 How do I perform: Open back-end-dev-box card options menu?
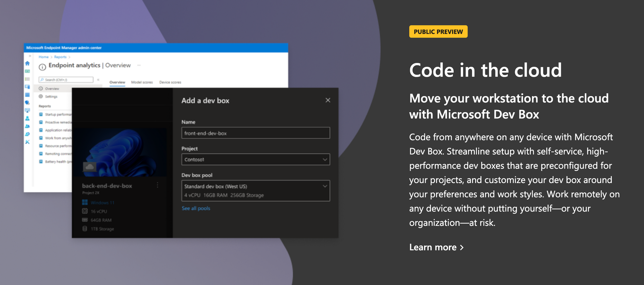point(157,185)
